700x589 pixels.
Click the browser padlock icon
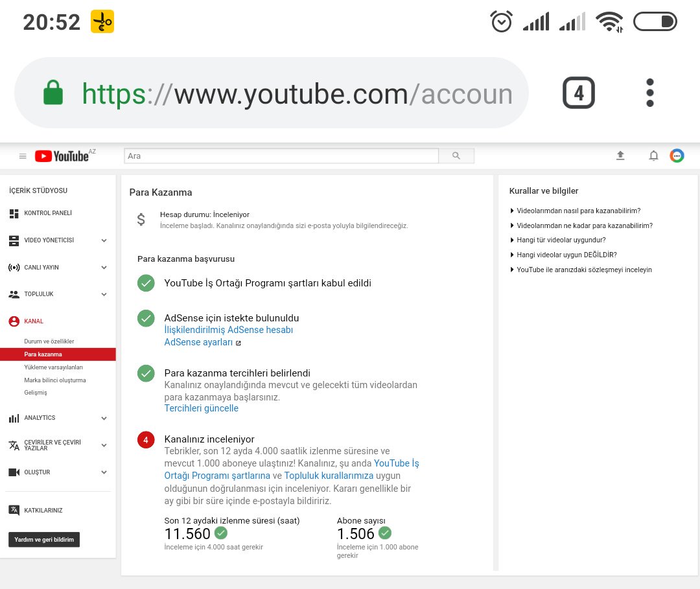[x=53, y=93]
